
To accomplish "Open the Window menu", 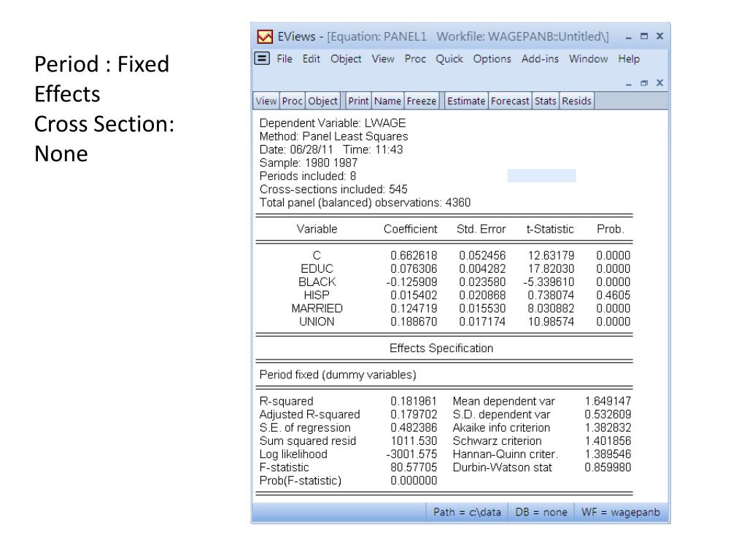I will tap(589, 59).
